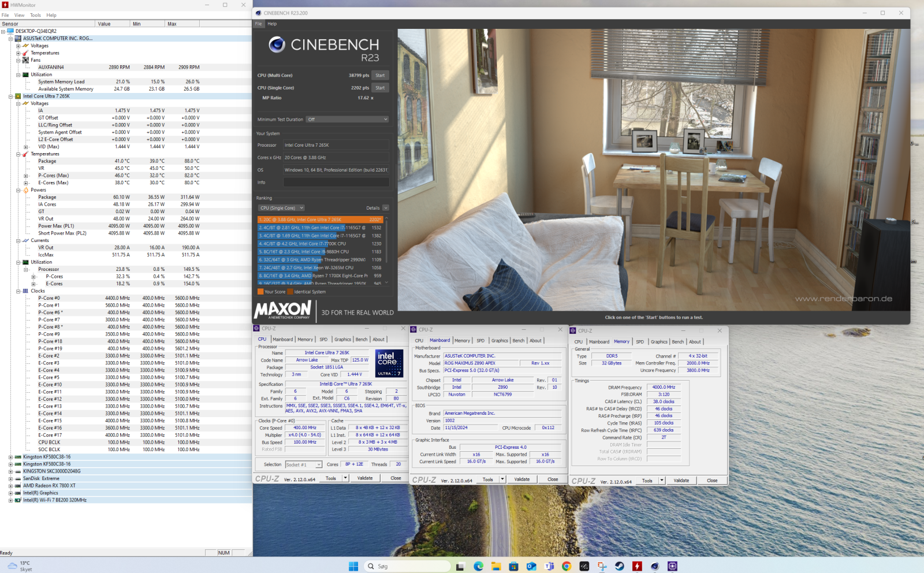
Task: Open Task View from the taskbar
Action: pyautogui.click(x=461, y=566)
